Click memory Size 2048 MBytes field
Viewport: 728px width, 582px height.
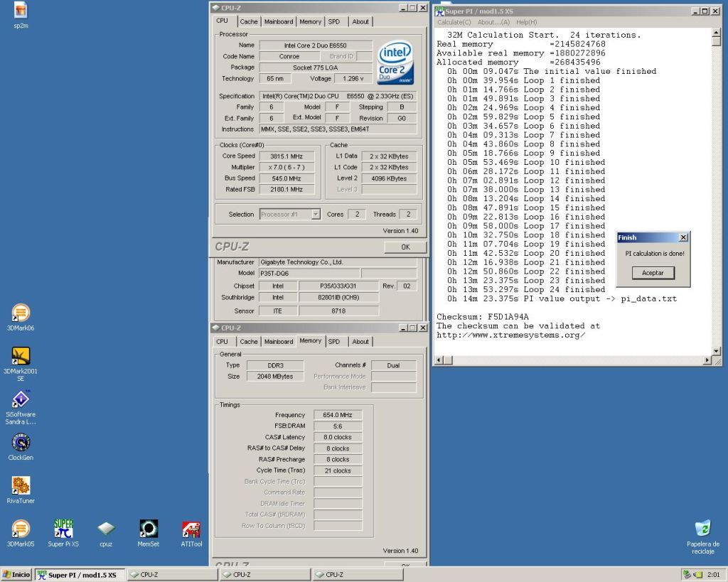pos(275,377)
